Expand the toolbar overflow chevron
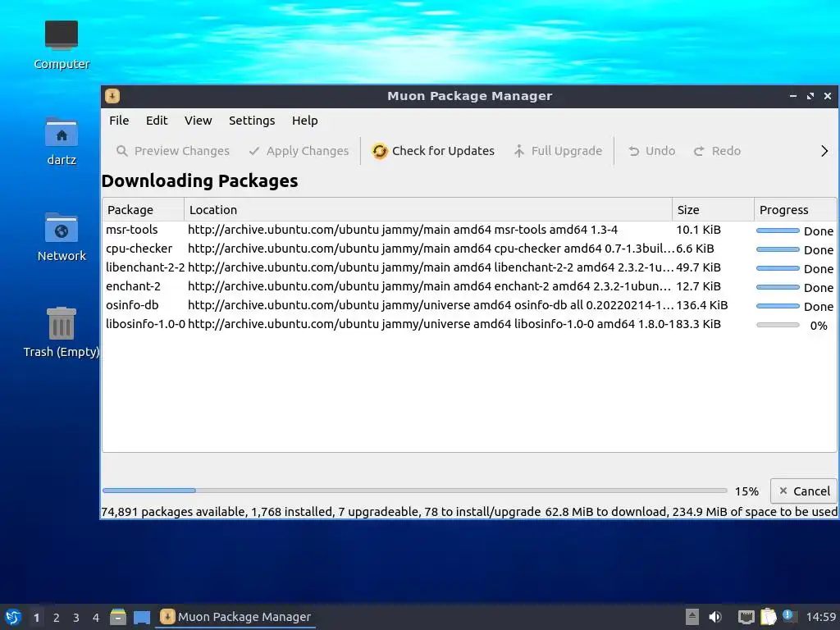This screenshot has width=840, height=630. [x=824, y=151]
